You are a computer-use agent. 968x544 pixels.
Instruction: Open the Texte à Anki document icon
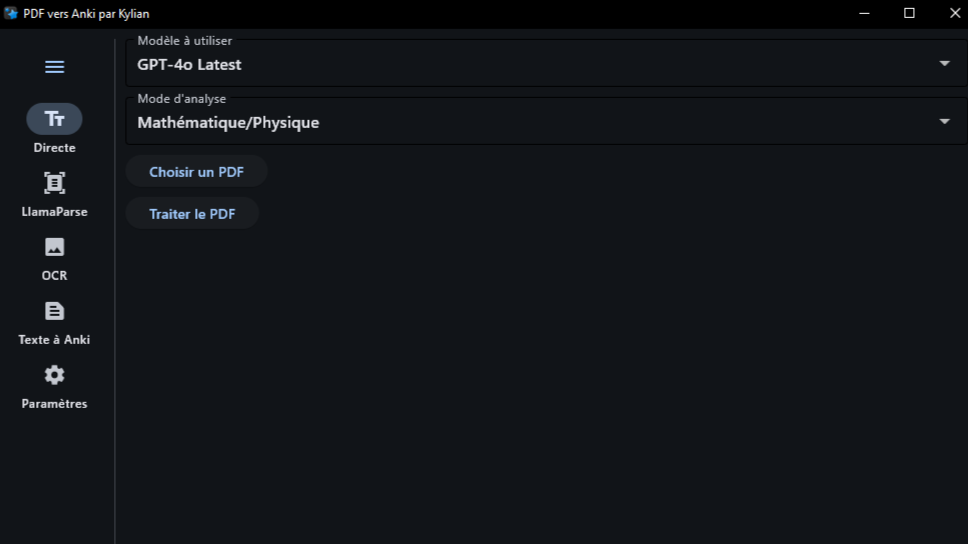54,311
